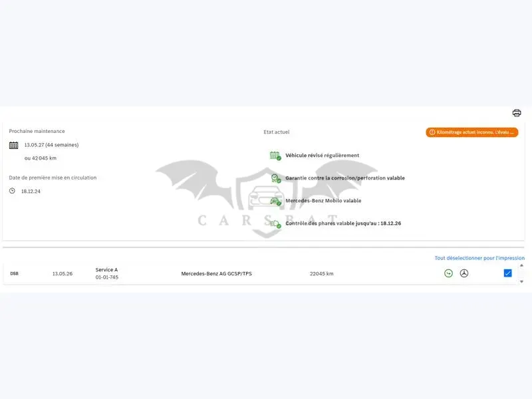The image size is (532, 399).
Task: Click the printer icon
Action: [517, 113]
